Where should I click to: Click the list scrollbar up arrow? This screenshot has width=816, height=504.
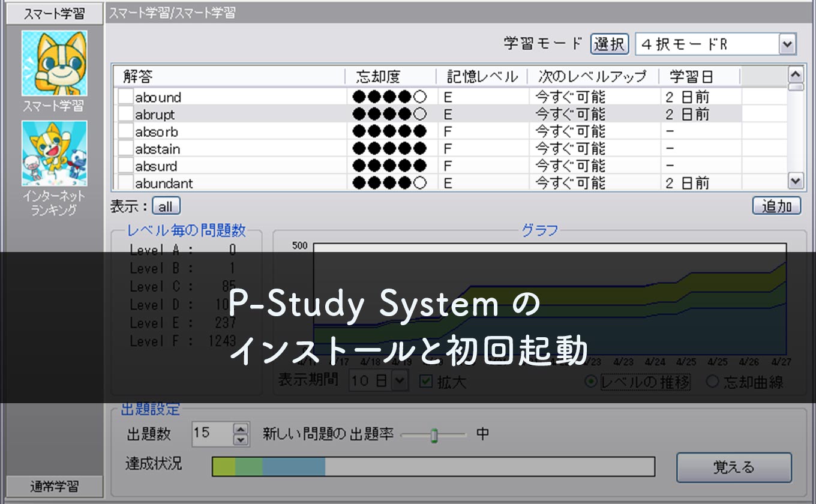[796, 74]
